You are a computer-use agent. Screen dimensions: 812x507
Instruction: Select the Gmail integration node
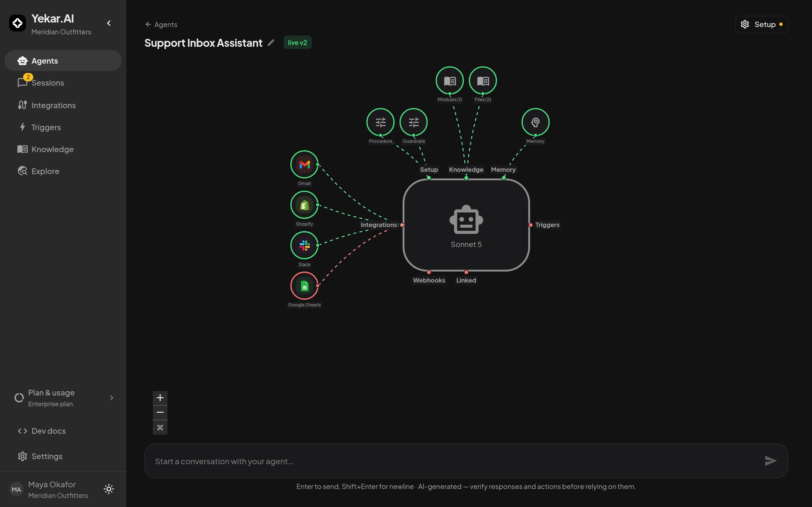(x=304, y=164)
